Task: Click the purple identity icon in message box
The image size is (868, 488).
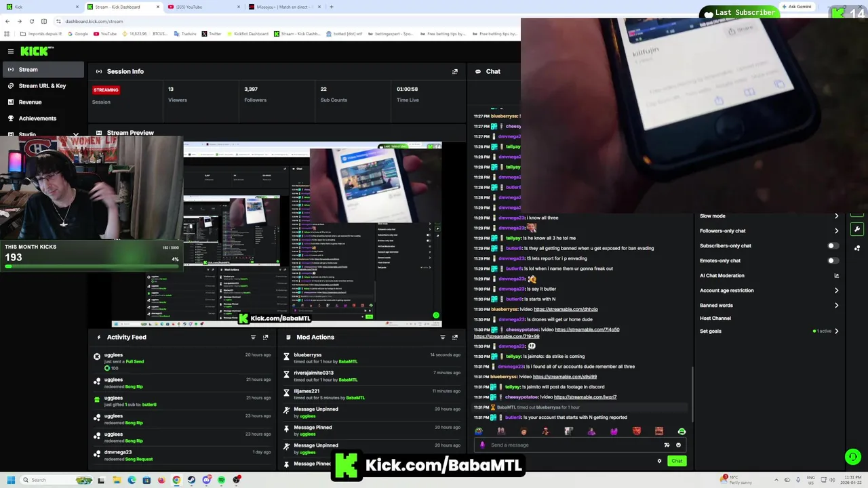Action: [x=482, y=445]
